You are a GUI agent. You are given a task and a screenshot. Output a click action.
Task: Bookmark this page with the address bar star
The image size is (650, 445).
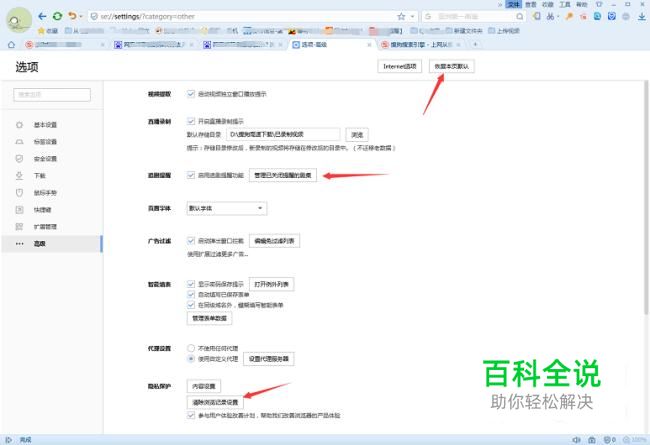[401, 16]
